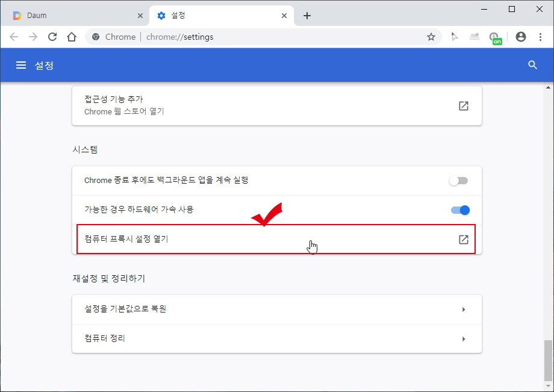
Task: Open the extension with green 'on' badge
Action: tap(495, 38)
